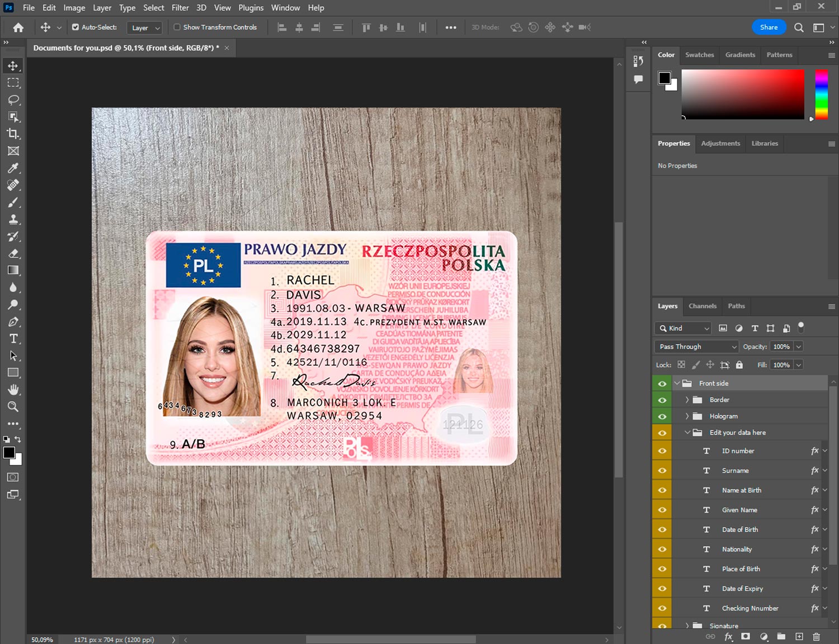This screenshot has width=839, height=644.
Task: Activate the Zoom tool in toolbar
Action: 13,407
